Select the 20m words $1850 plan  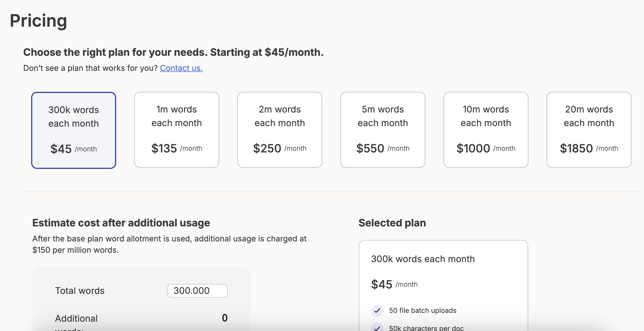click(x=589, y=130)
